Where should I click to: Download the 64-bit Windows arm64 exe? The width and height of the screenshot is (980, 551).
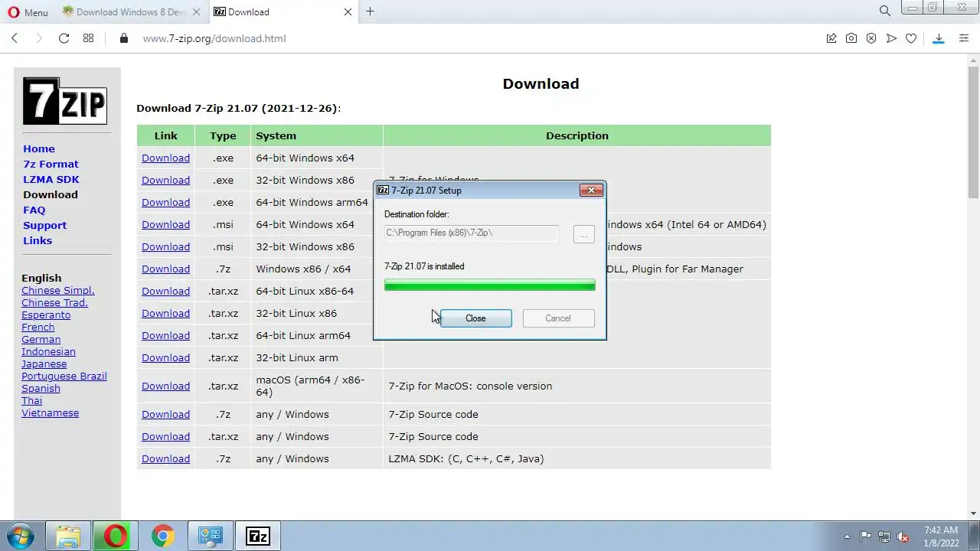165,202
